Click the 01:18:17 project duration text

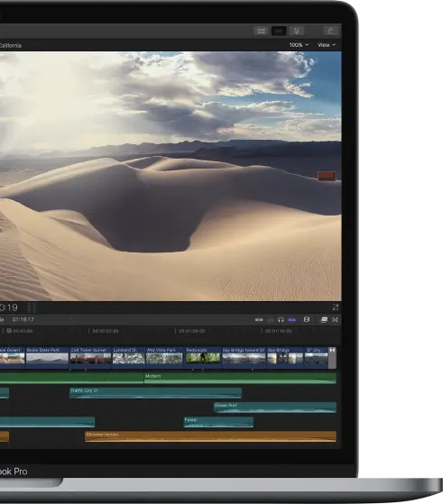23,319
